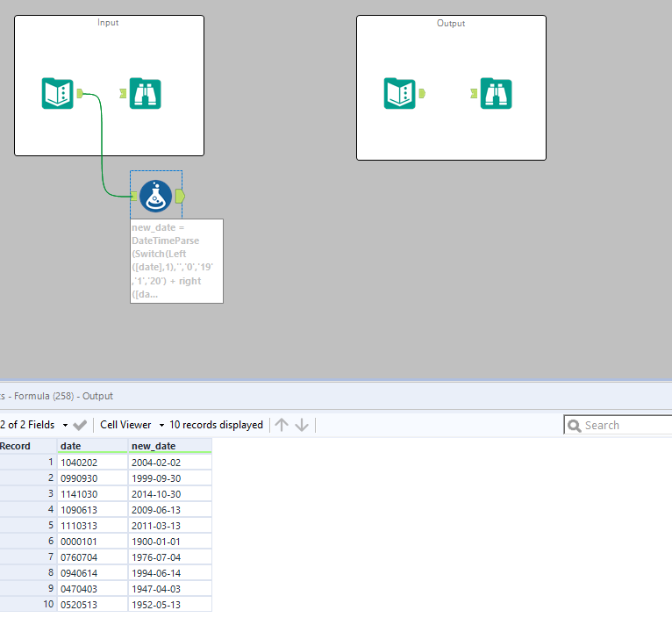Select cell with date 1040202
672x639 pixels.
click(x=93, y=463)
